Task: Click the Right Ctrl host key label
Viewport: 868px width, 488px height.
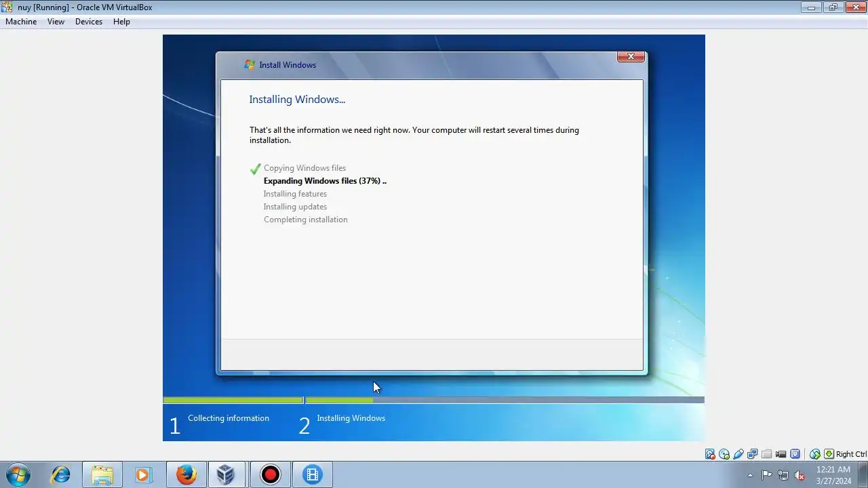Action: coord(851,454)
